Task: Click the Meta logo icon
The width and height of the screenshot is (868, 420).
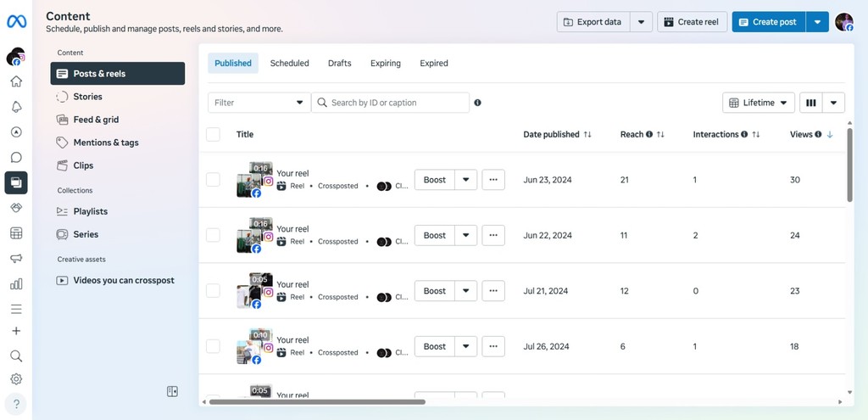Action: point(16,21)
